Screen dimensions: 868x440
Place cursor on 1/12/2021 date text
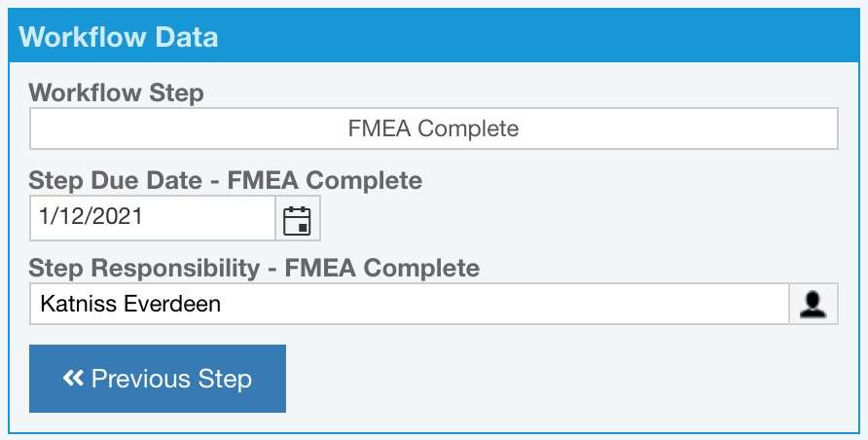pos(90,216)
